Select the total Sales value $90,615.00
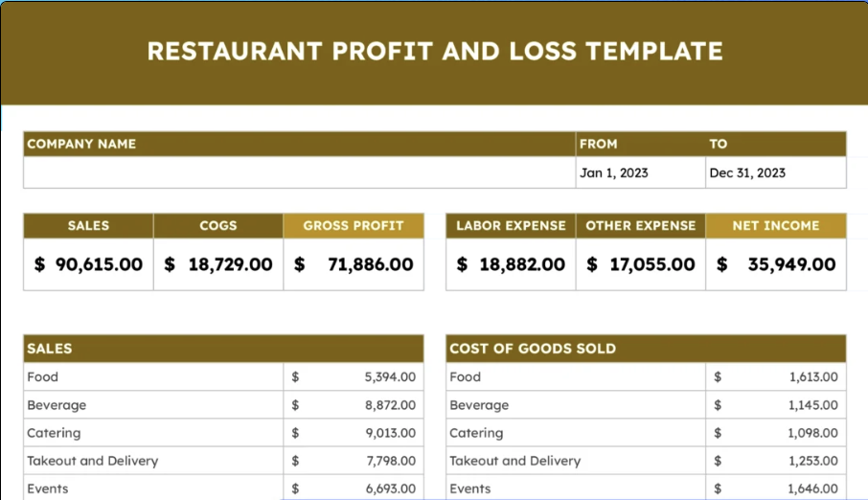The width and height of the screenshot is (868, 500). tap(88, 264)
